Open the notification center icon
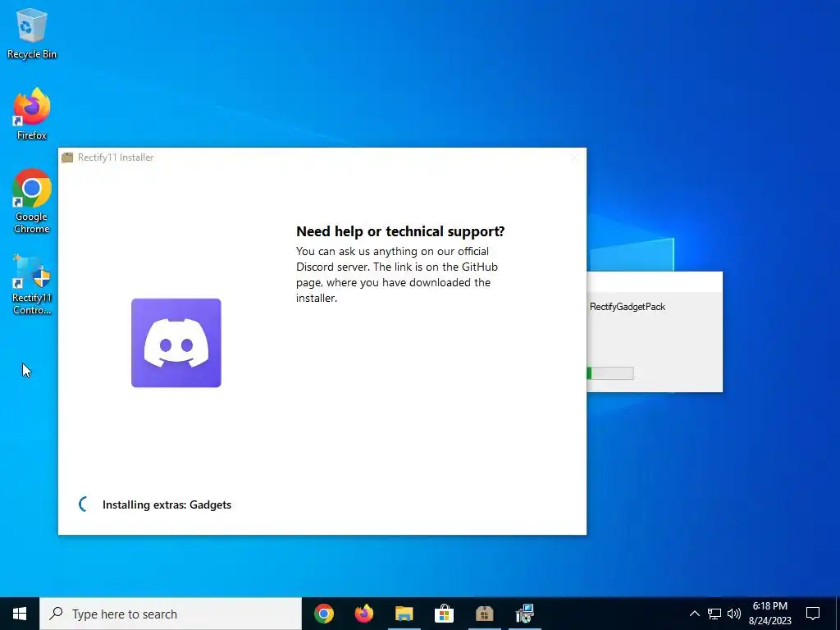The image size is (840, 630). click(813, 614)
